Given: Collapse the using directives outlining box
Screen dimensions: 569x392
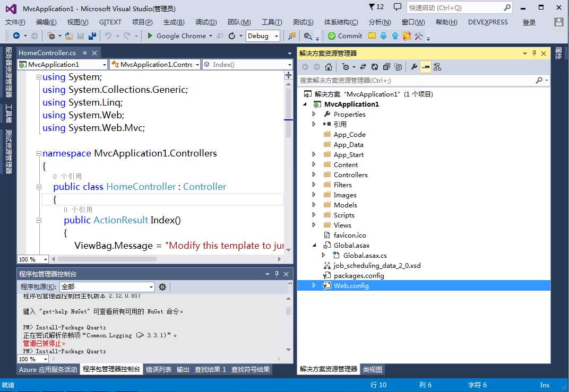Looking at the screenshot, I should 39,77.
